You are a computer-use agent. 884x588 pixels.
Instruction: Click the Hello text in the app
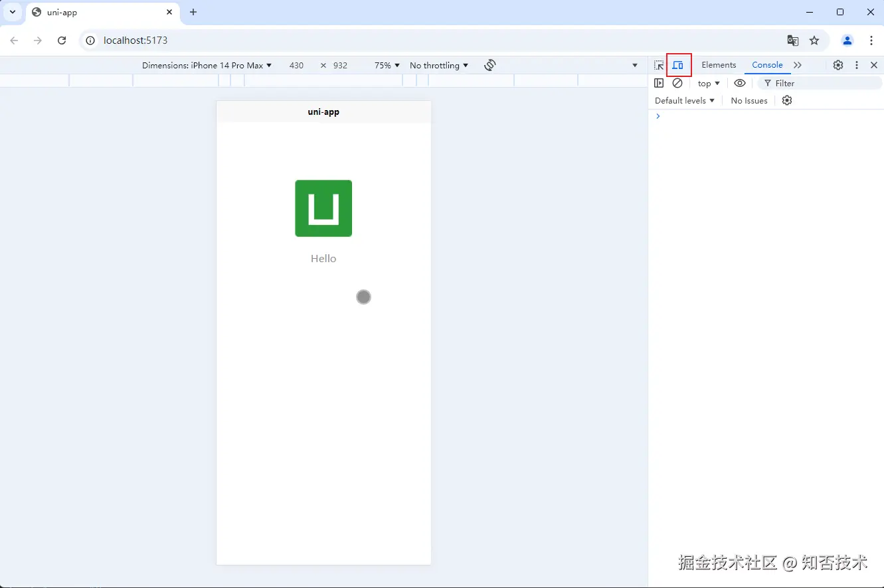[x=323, y=259]
